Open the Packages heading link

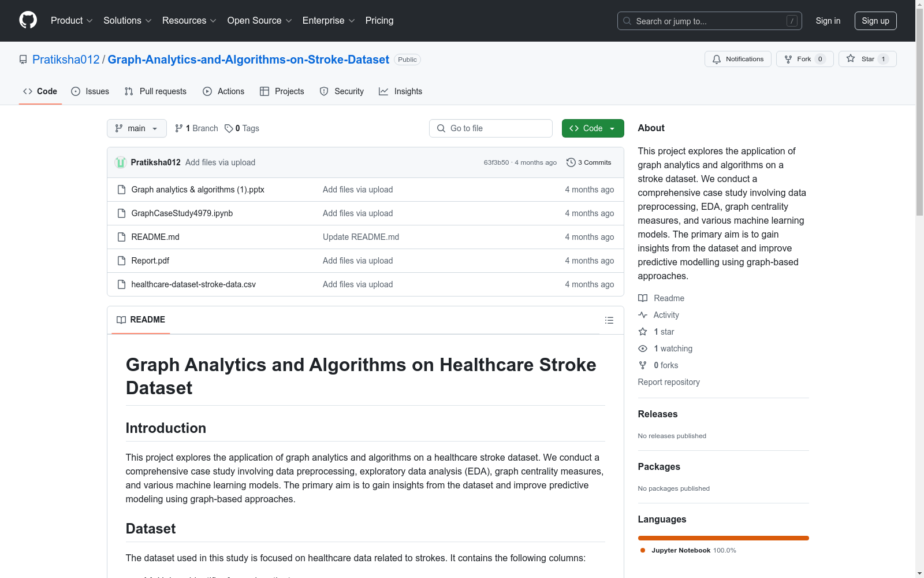tap(659, 466)
